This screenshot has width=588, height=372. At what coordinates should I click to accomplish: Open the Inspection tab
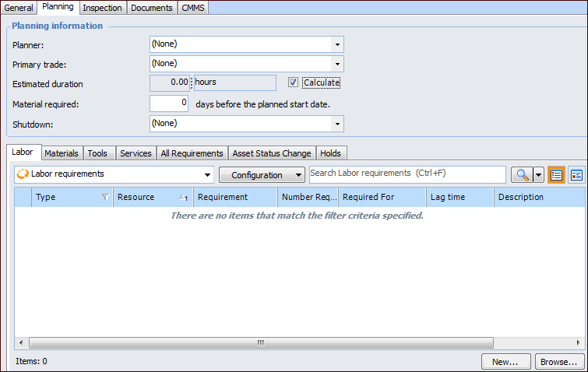(x=102, y=8)
